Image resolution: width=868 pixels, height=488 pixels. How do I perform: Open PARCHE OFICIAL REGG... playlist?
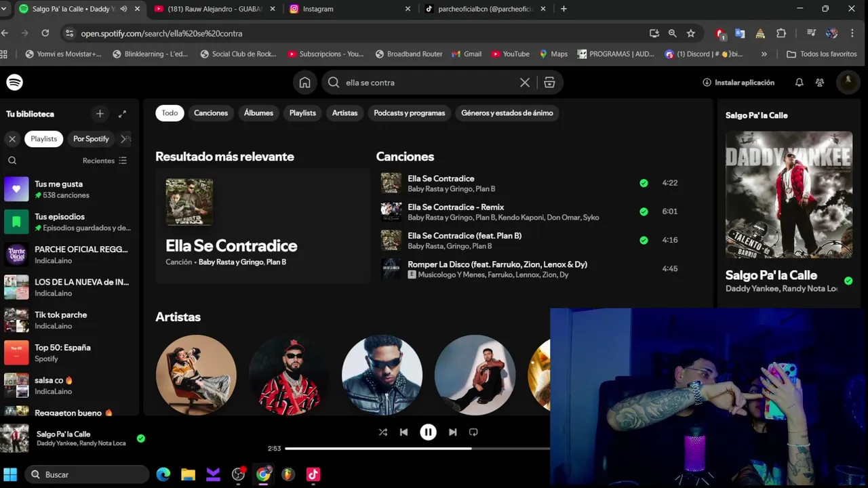click(x=70, y=254)
